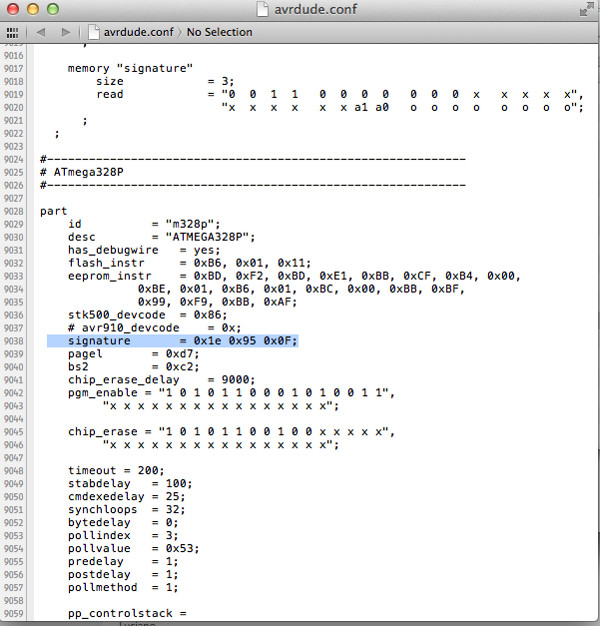Place cursor on memory "signature" line
The height and width of the screenshot is (626, 600).
(x=130, y=69)
